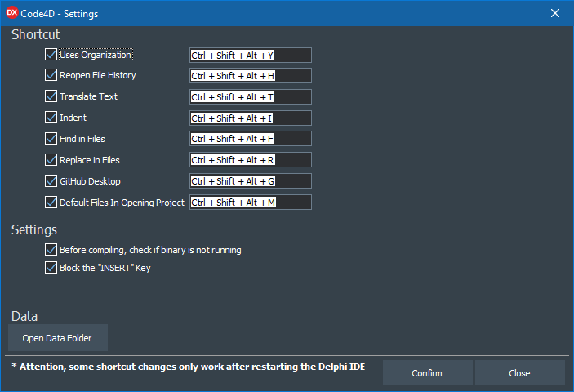Disable check if binary is not running
This screenshot has height=392, width=574.
[x=51, y=250]
